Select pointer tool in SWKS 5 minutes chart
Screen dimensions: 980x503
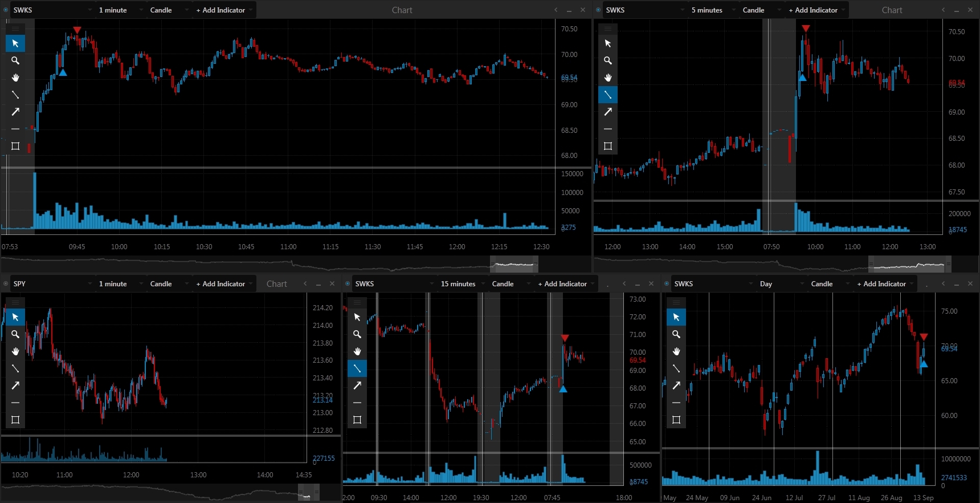608,43
